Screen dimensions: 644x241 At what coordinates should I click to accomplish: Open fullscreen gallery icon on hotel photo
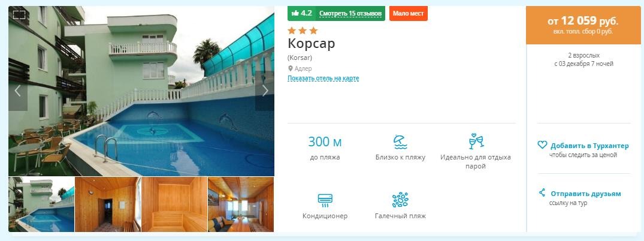pyautogui.click(x=19, y=15)
